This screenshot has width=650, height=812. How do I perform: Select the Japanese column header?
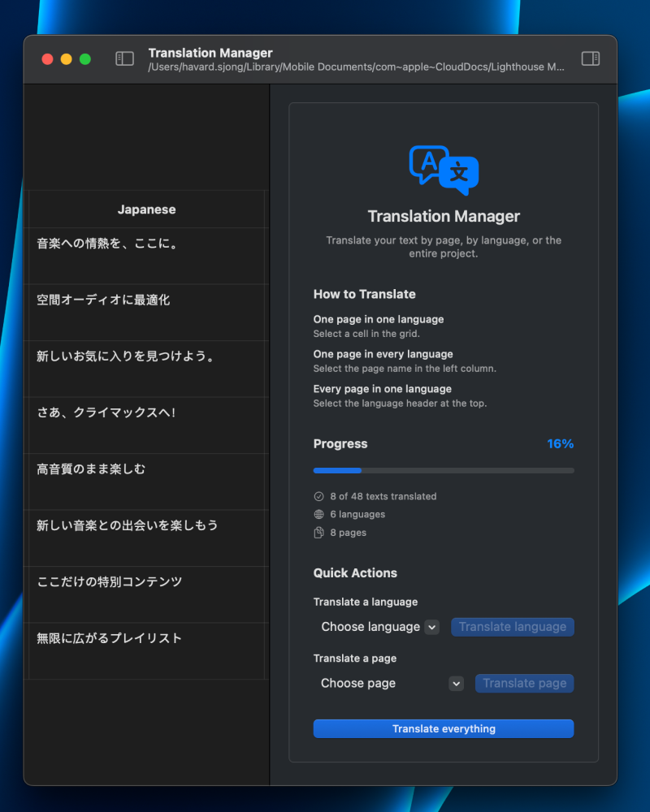[146, 209]
